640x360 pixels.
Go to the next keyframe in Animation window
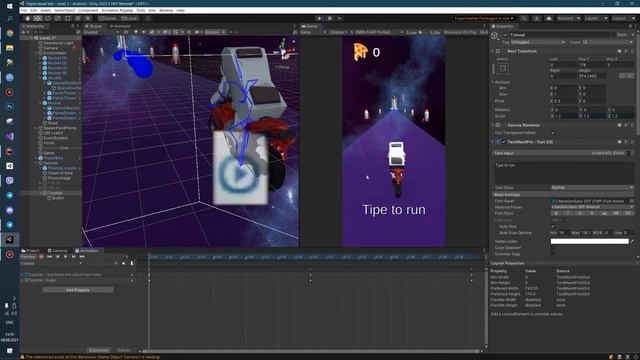tap(73, 257)
